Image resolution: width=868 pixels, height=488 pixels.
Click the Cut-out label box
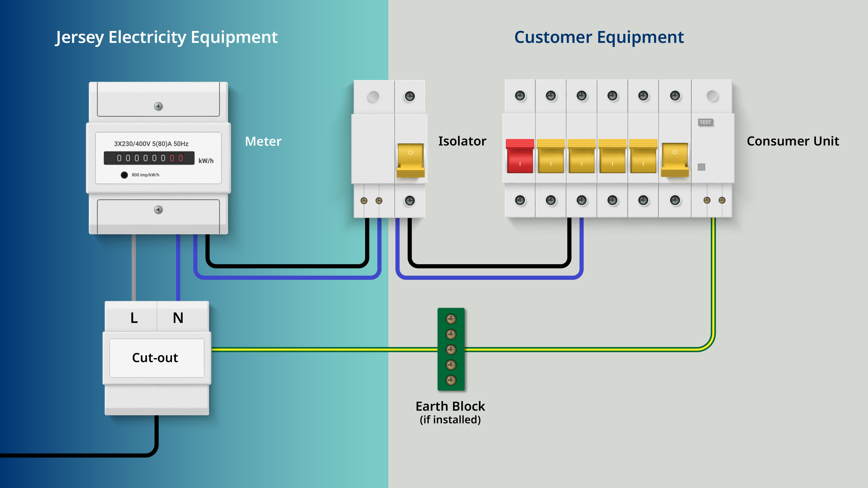click(157, 358)
